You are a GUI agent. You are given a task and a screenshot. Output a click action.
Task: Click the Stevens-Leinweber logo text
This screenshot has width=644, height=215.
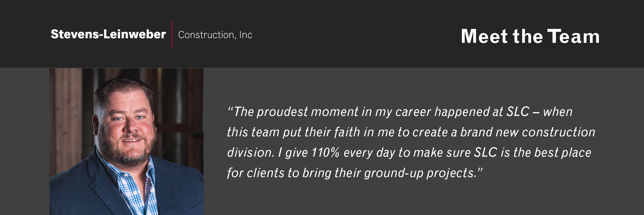(x=108, y=34)
